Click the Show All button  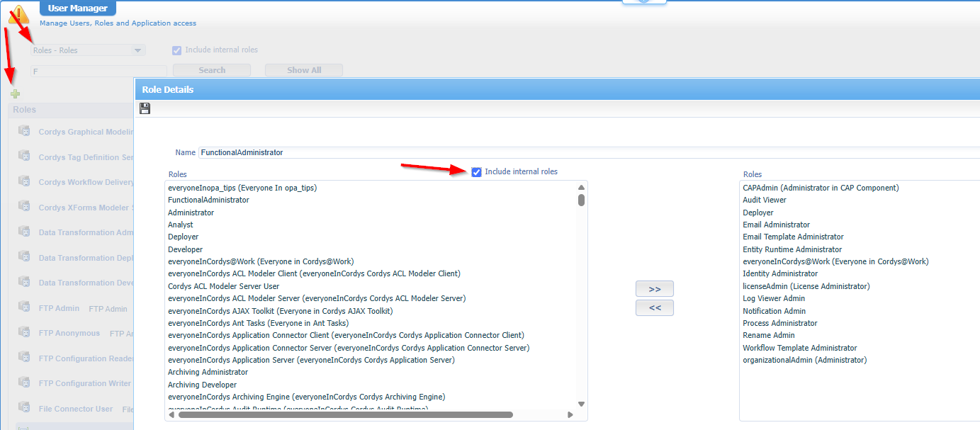303,70
